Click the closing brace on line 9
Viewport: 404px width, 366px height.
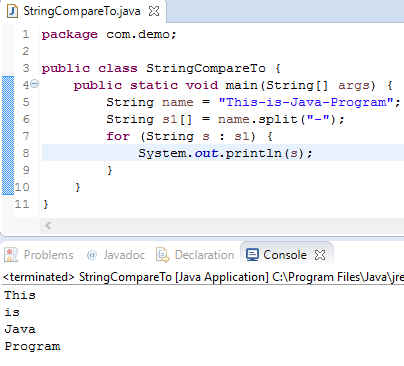tap(110, 171)
